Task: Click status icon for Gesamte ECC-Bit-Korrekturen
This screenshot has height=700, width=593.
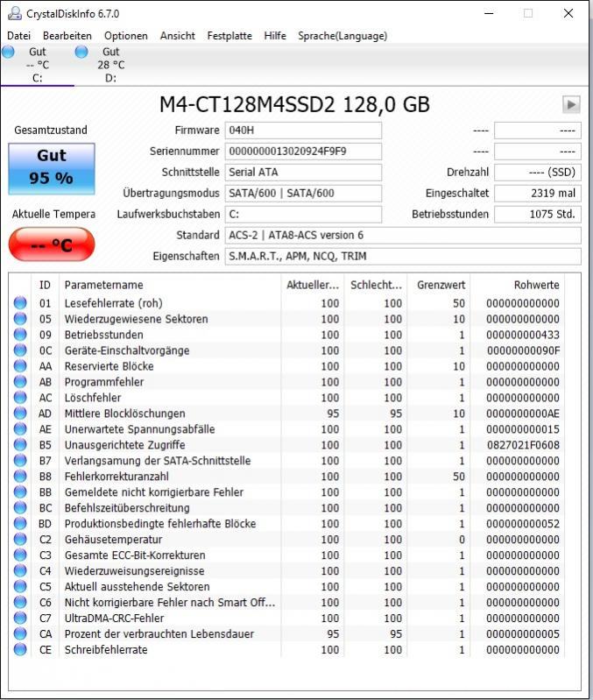Action: point(20,555)
